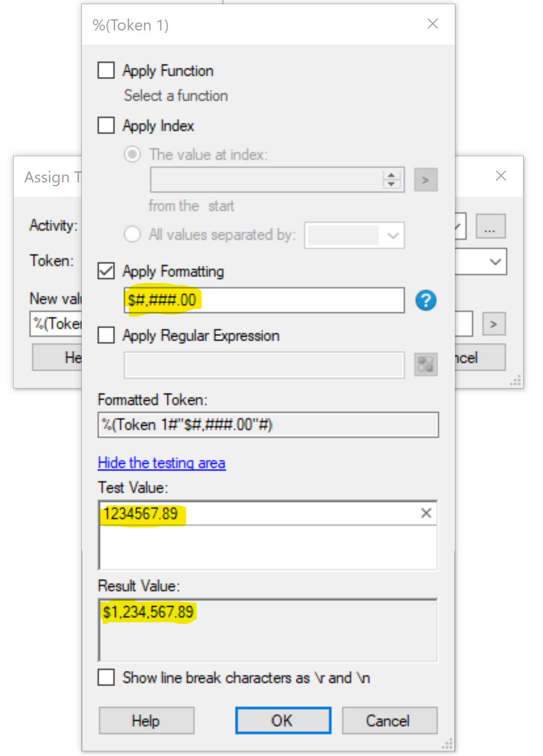Image resolution: width=543 pixels, height=756 pixels.
Task: Increase the index value with the spinner up arrow
Action: click(391, 175)
